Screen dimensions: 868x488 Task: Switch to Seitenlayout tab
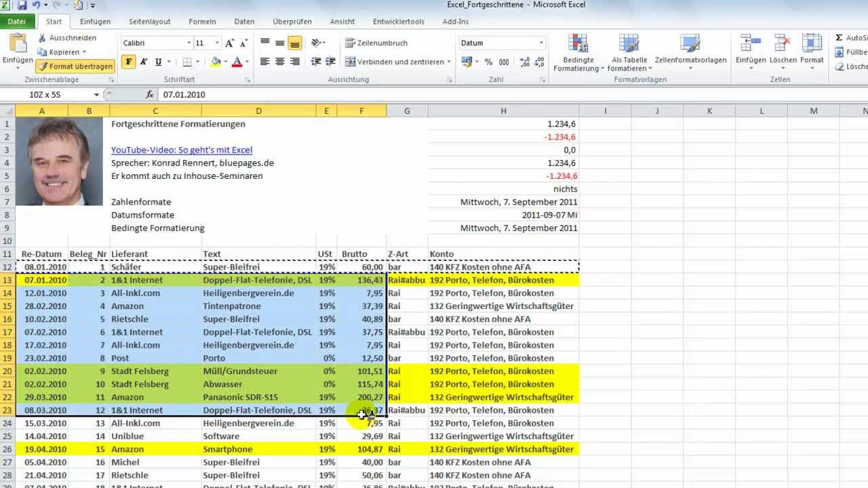(x=149, y=22)
